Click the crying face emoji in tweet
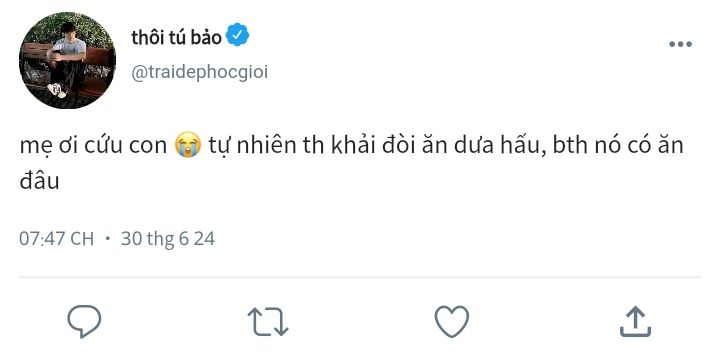Viewport: 719px width, 362px height. [x=188, y=145]
